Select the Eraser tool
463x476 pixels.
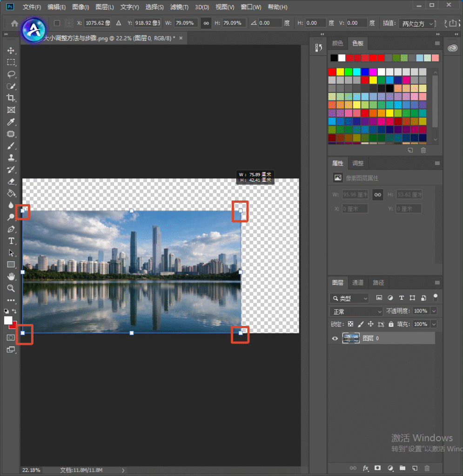[x=11, y=182]
